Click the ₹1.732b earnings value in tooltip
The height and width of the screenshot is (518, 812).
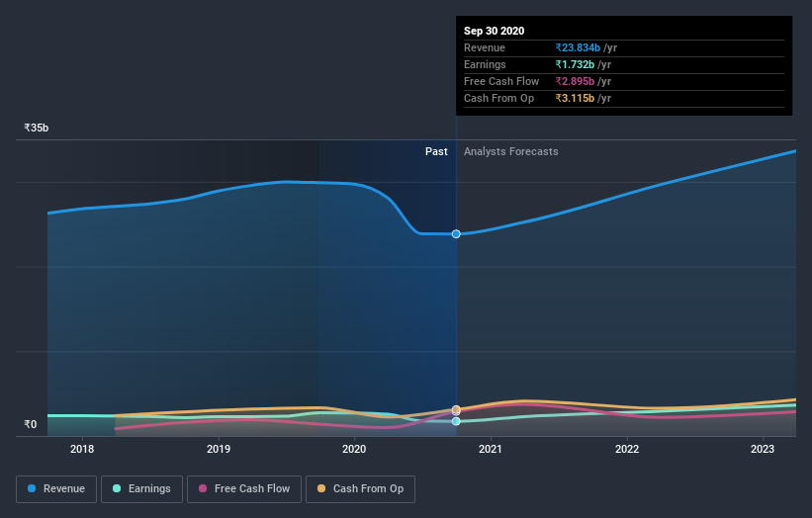coord(575,64)
